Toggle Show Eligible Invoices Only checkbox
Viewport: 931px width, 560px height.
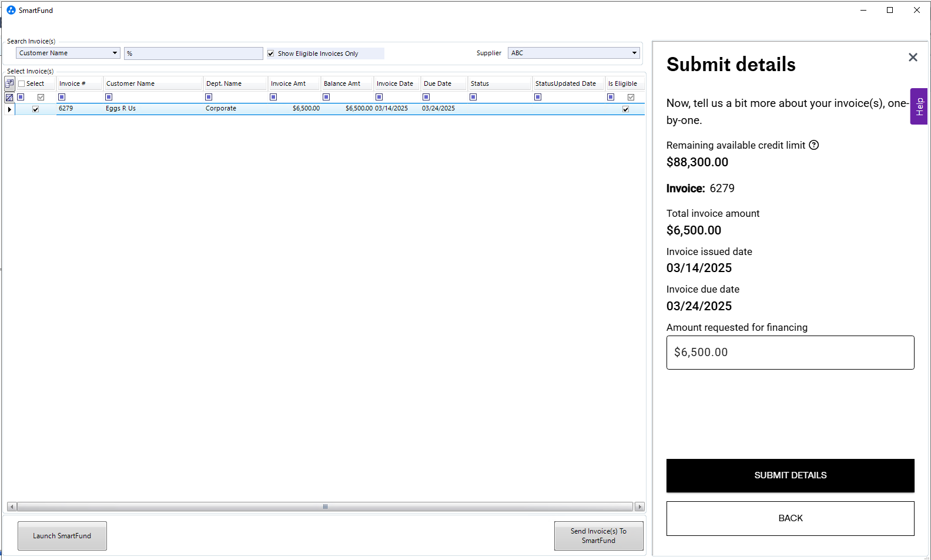[271, 53]
